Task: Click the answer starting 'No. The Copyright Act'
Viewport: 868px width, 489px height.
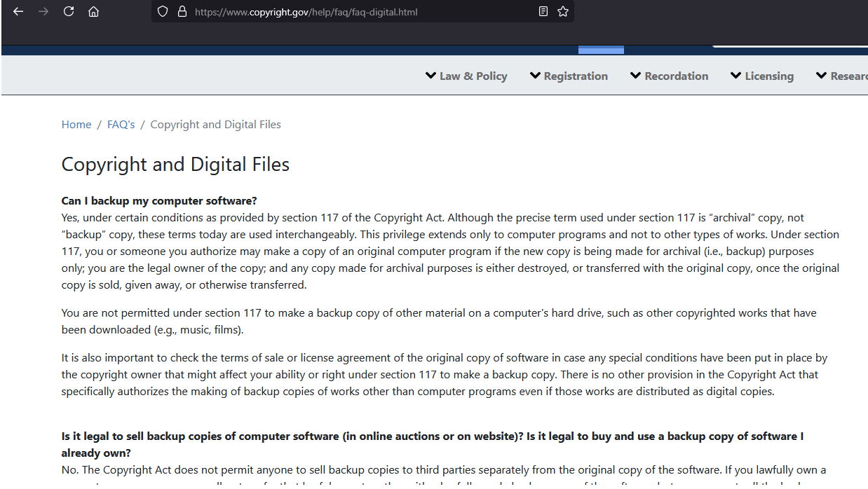Action: coord(444,475)
